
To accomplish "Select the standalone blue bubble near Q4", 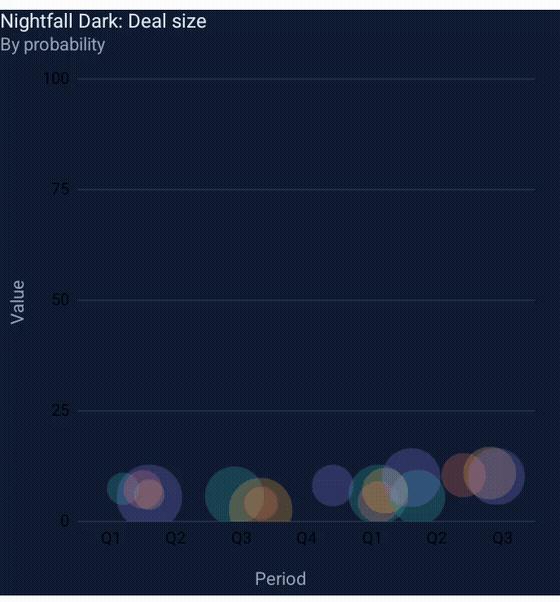I will [x=332, y=485].
